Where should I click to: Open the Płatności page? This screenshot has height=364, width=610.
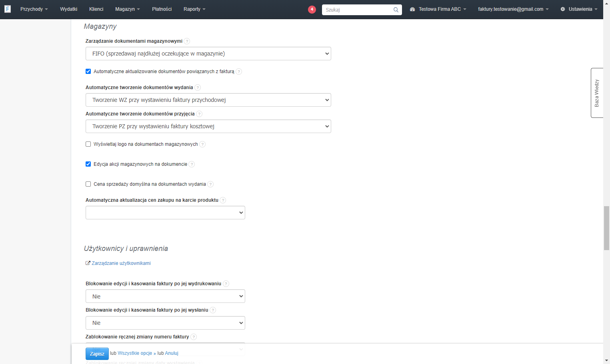162,9
